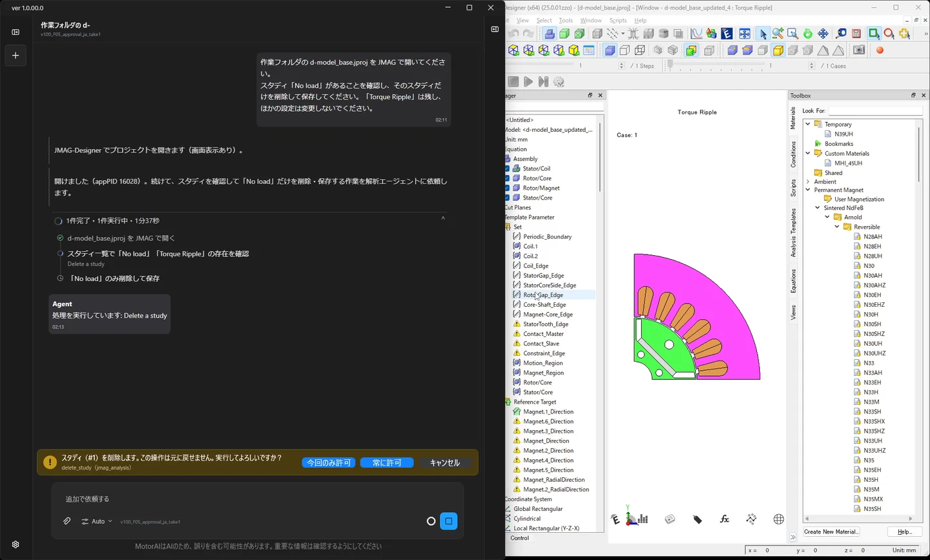Click the globe grid icon below the model view

coord(779,519)
